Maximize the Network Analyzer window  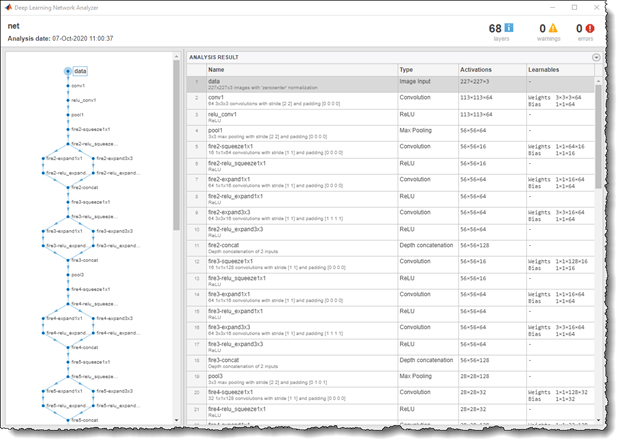(x=574, y=7)
